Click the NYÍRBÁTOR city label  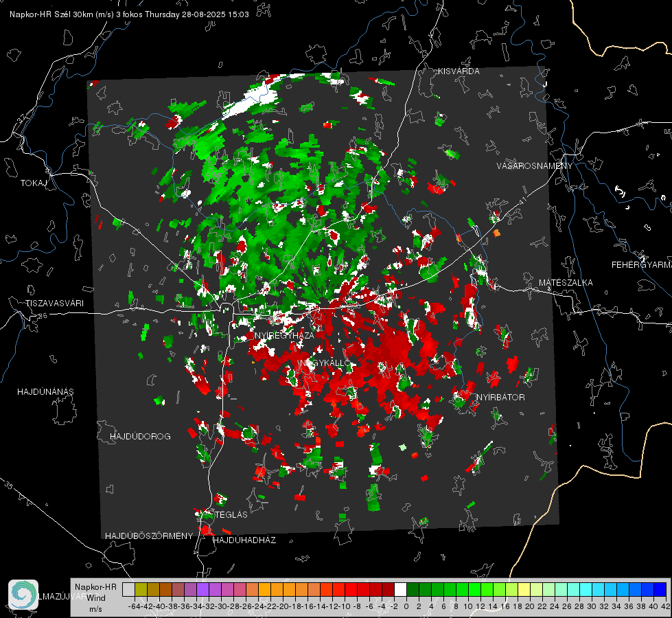[500, 398]
